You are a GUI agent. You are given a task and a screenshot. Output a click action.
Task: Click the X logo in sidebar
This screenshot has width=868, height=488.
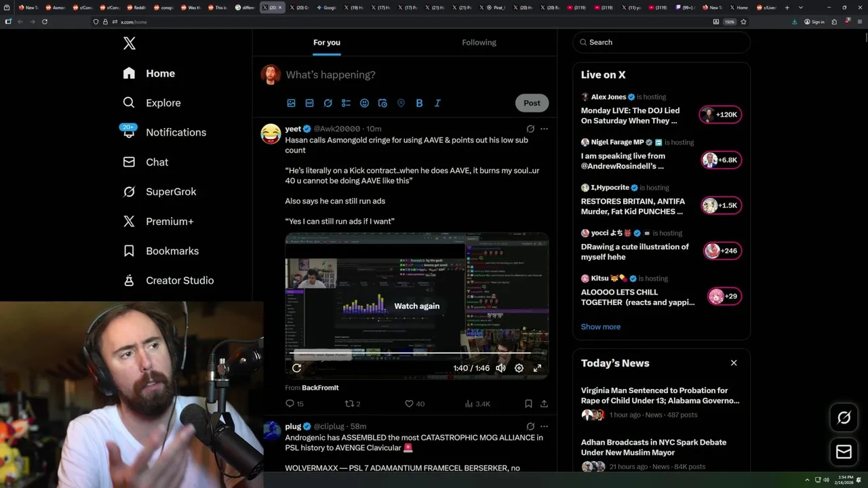(130, 44)
